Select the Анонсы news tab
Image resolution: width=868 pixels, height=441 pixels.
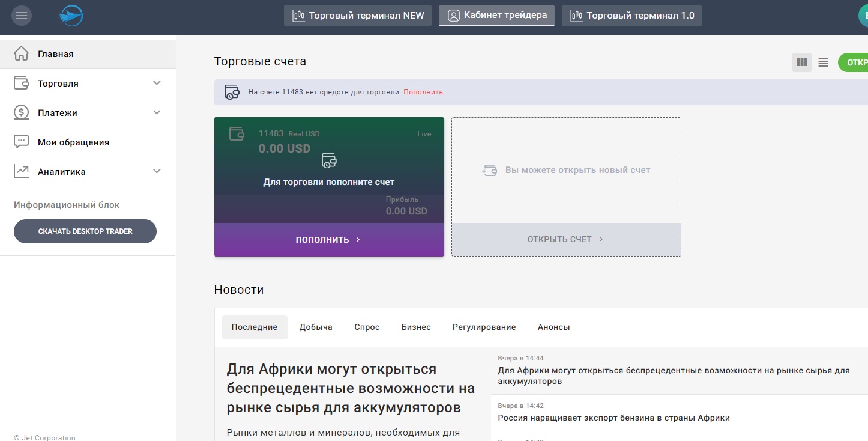[x=554, y=327]
